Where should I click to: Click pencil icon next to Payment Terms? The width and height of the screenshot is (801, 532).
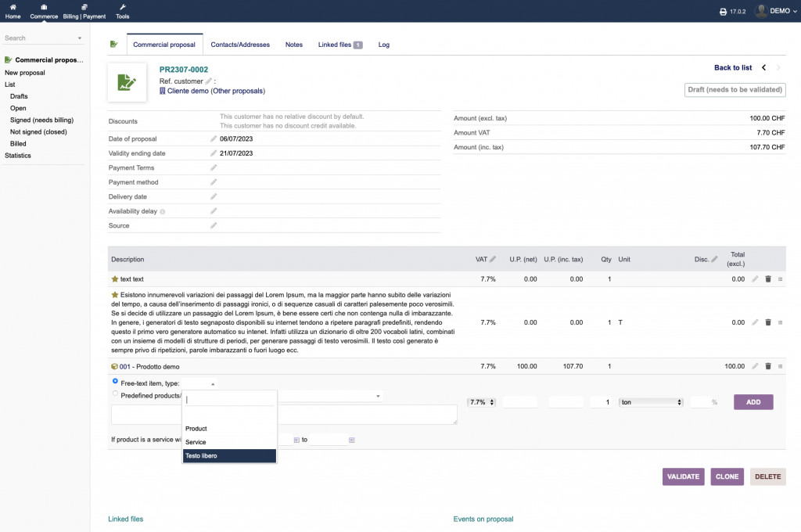tap(214, 167)
